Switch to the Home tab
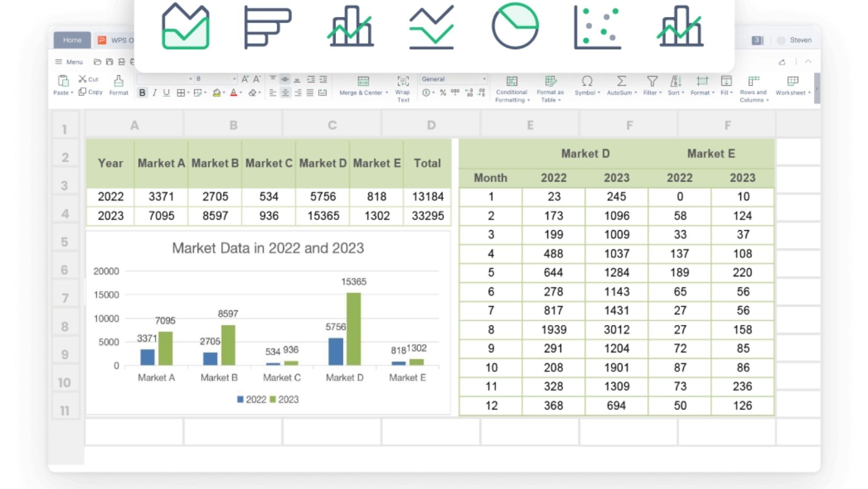868x489 pixels. [x=73, y=40]
